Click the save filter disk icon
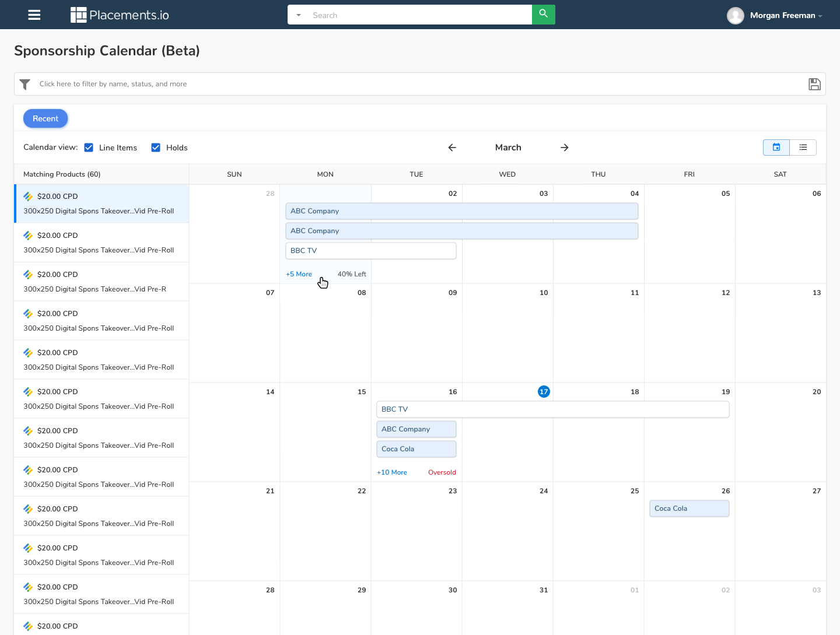Screen dimensions: 840x635 click(814, 85)
